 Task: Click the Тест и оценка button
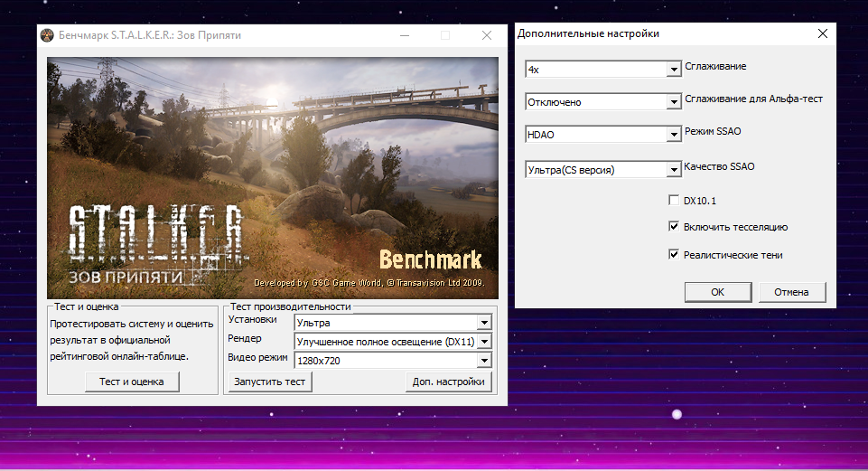(132, 382)
